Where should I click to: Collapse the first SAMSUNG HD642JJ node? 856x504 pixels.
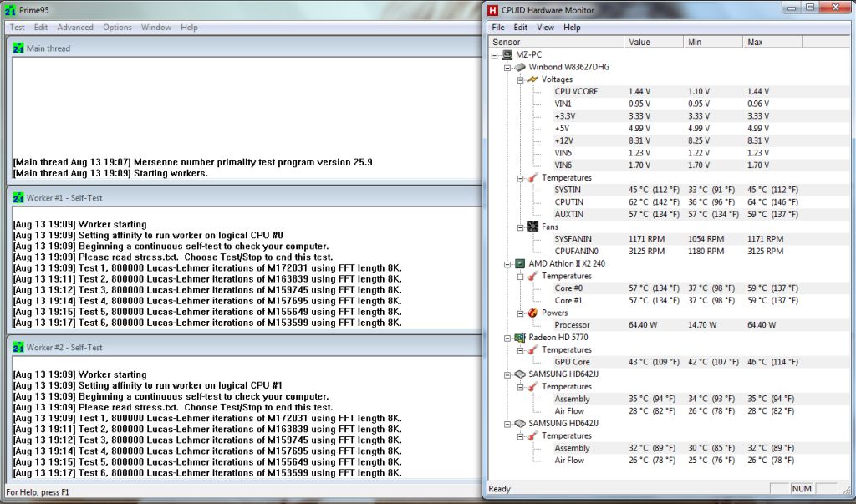coord(507,374)
